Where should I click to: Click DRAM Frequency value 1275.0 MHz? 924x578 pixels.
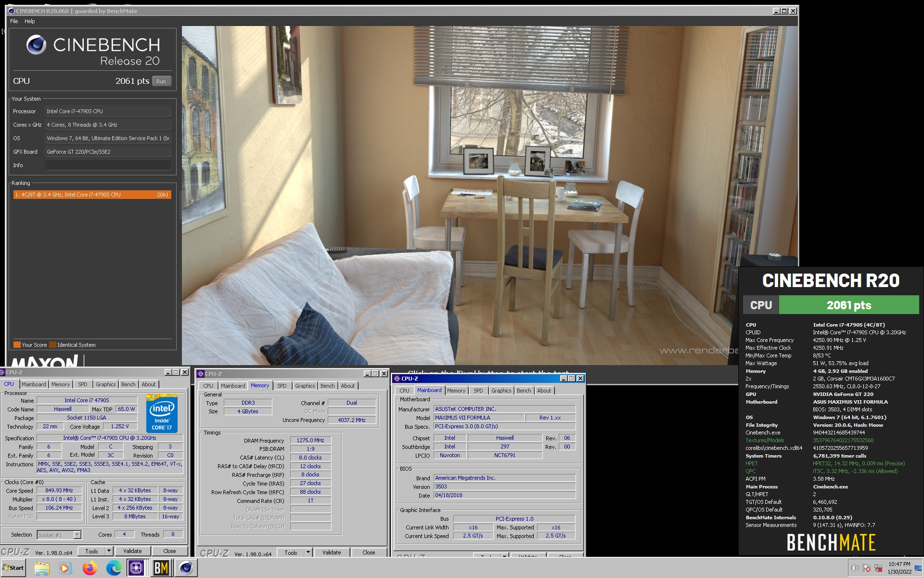pos(310,440)
